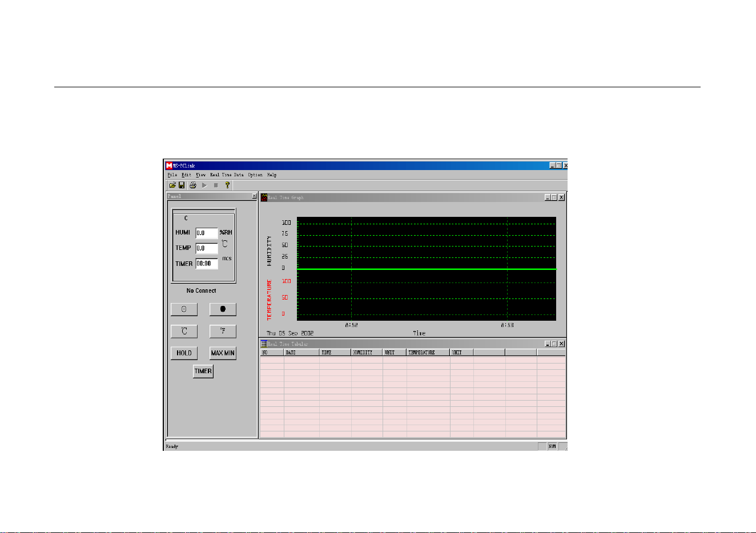
Task: Click the Stop square toolbar icon
Action: pos(216,185)
